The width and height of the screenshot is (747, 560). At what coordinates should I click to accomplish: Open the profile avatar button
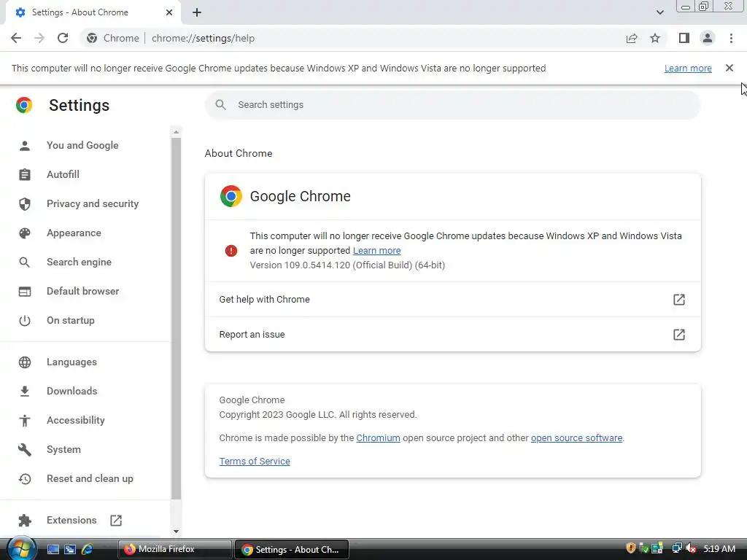point(708,38)
